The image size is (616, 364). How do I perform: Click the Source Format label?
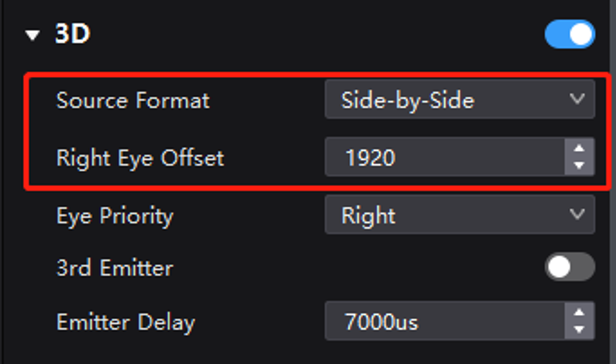(x=133, y=101)
